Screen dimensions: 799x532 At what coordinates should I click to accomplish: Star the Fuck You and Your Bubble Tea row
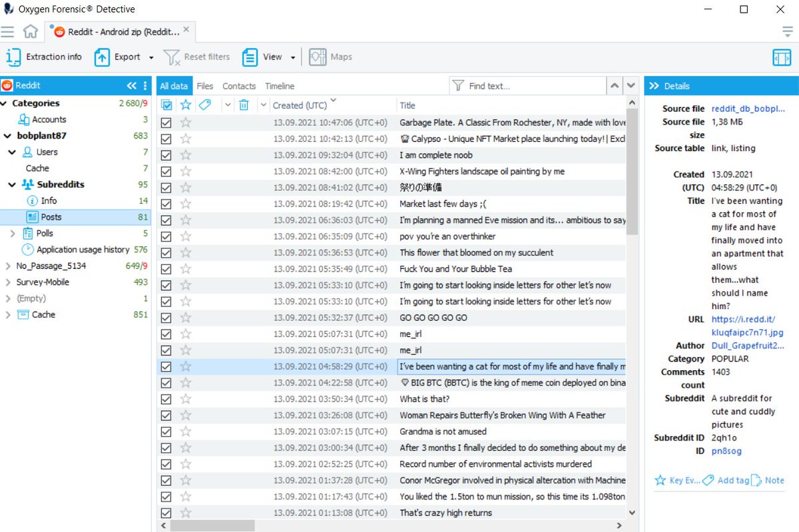point(186,269)
